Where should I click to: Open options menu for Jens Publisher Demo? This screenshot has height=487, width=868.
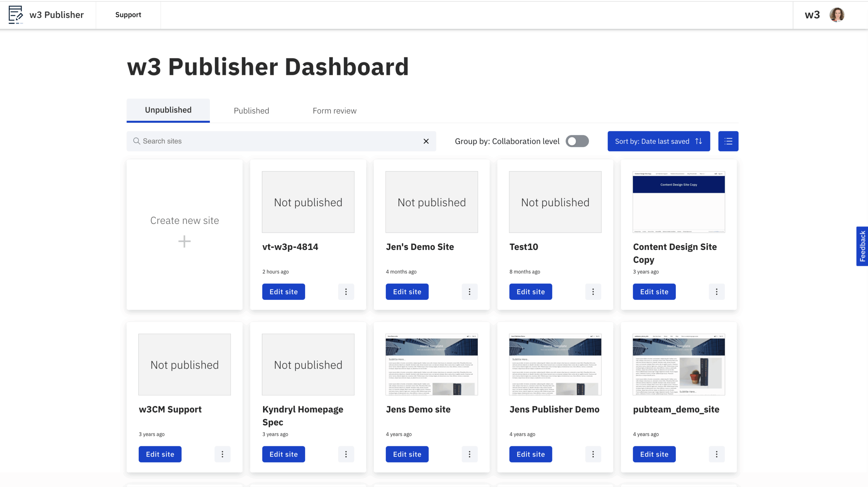593,454
